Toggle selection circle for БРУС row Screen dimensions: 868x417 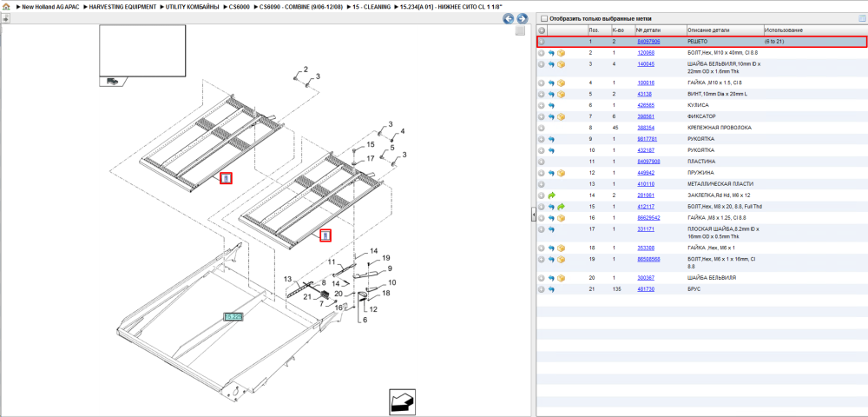coord(542,289)
